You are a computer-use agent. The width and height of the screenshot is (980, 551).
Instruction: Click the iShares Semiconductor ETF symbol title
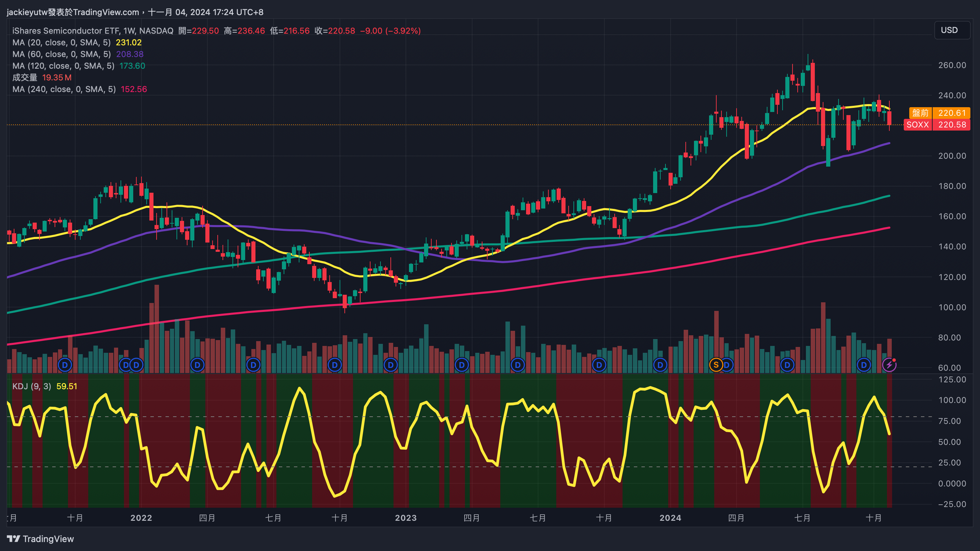tap(66, 31)
